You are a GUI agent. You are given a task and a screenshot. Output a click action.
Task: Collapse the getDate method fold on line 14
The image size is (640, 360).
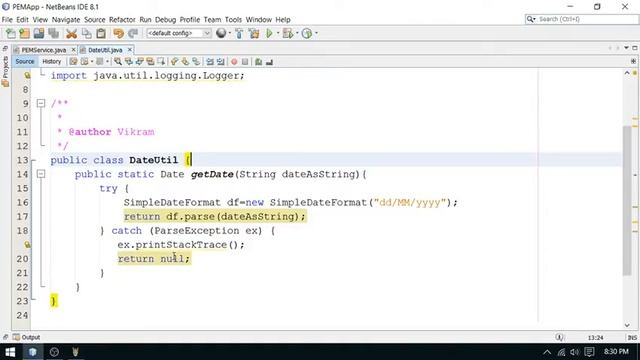click(x=41, y=174)
